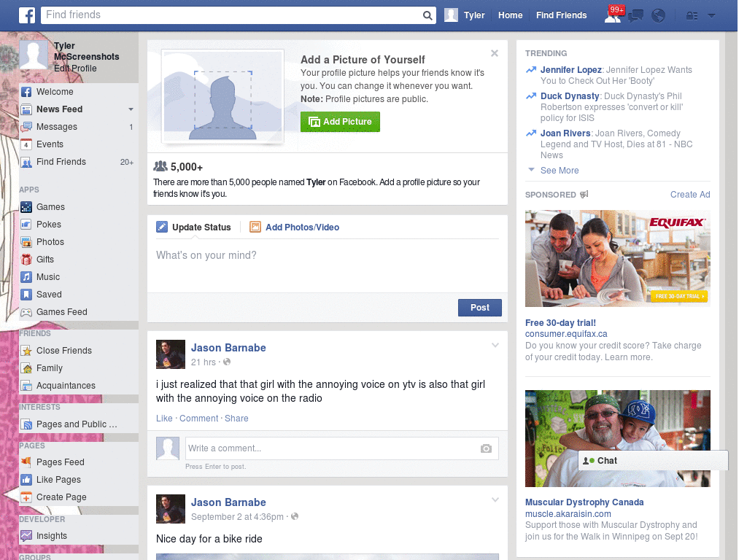Open the Pages Feed icon

coord(26,462)
